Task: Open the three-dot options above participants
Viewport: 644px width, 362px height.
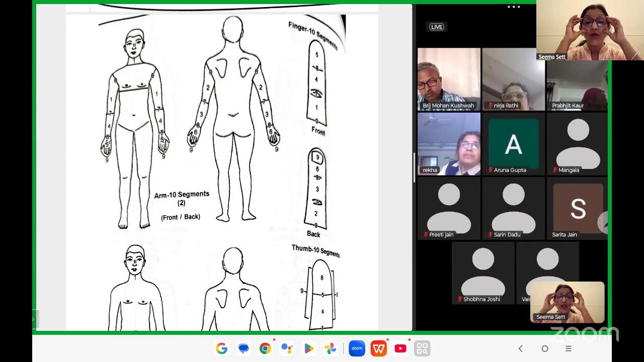Action: [514, 7]
